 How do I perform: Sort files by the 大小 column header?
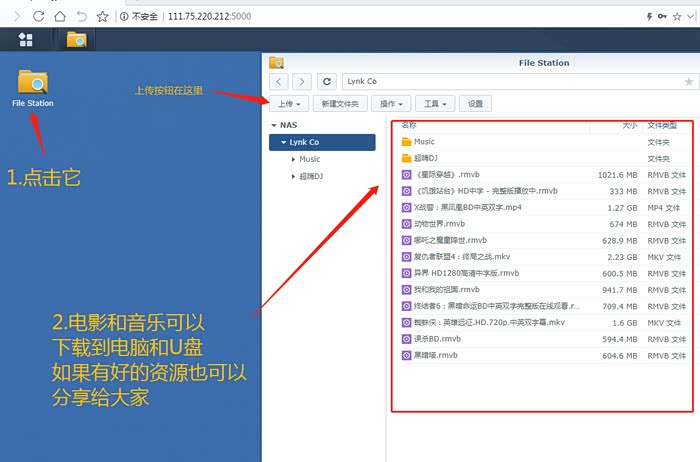(x=629, y=126)
